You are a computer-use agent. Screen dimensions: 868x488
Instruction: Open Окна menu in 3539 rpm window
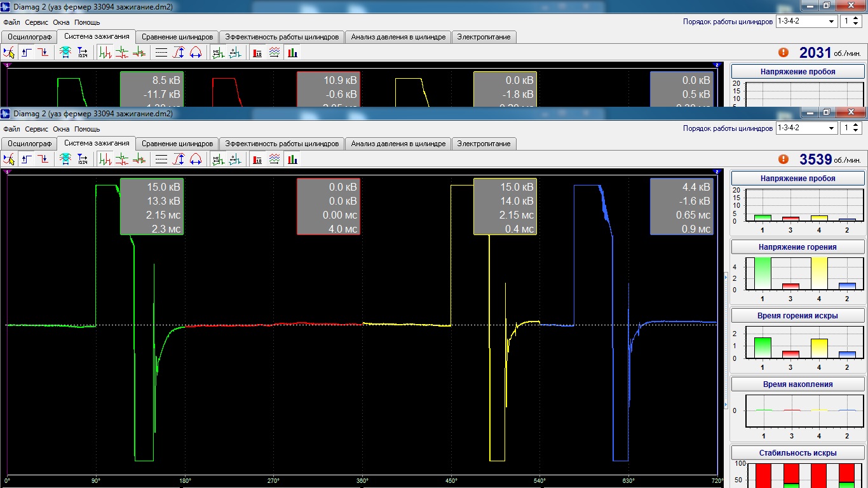click(61, 129)
